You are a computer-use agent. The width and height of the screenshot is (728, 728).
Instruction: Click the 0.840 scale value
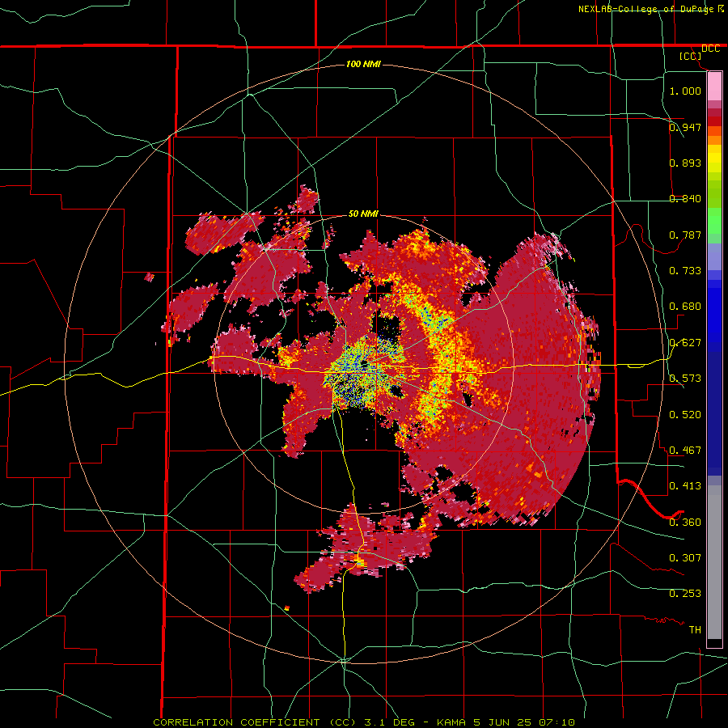[685, 199]
